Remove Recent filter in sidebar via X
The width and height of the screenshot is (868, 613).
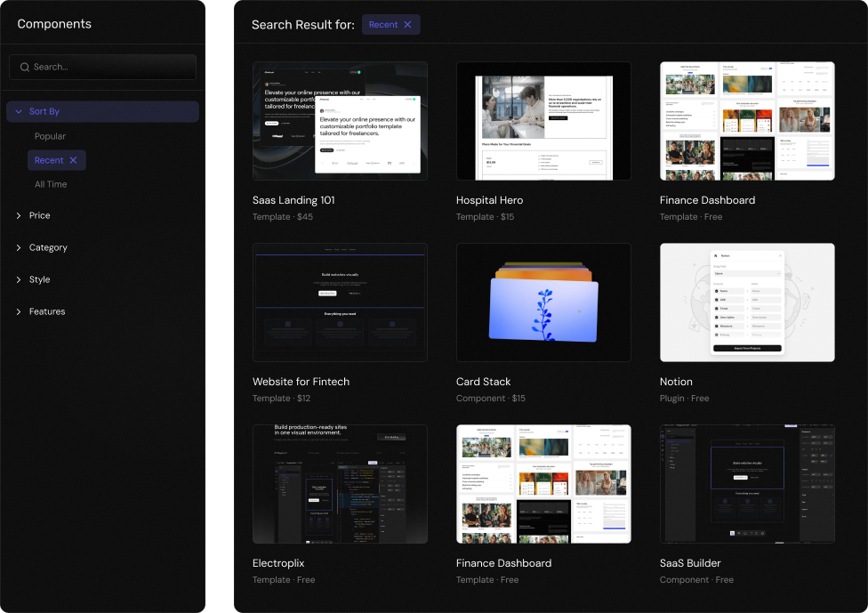pos(73,160)
